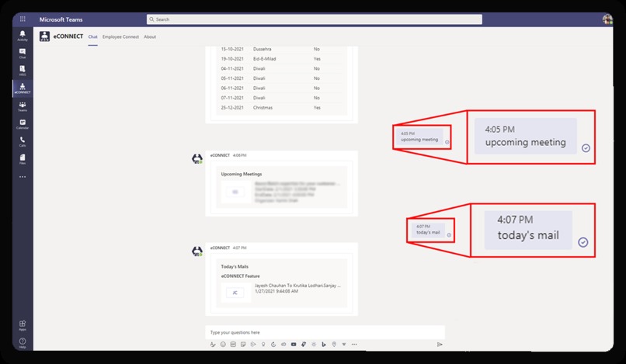The image size is (626, 364).
Task: Click the Praise lightbulb icon
Action: pos(263,344)
